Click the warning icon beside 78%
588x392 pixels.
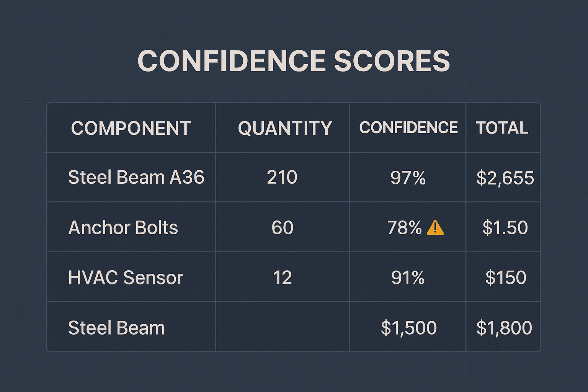[435, 227]
